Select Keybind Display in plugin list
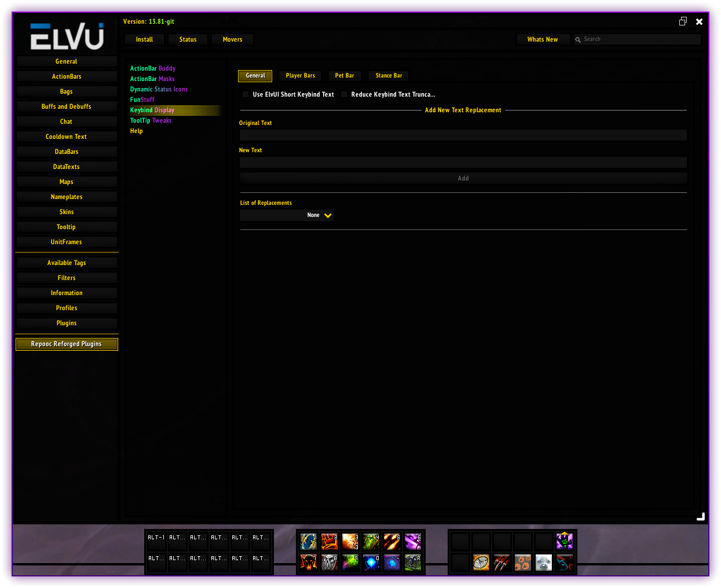 point(175,110)
